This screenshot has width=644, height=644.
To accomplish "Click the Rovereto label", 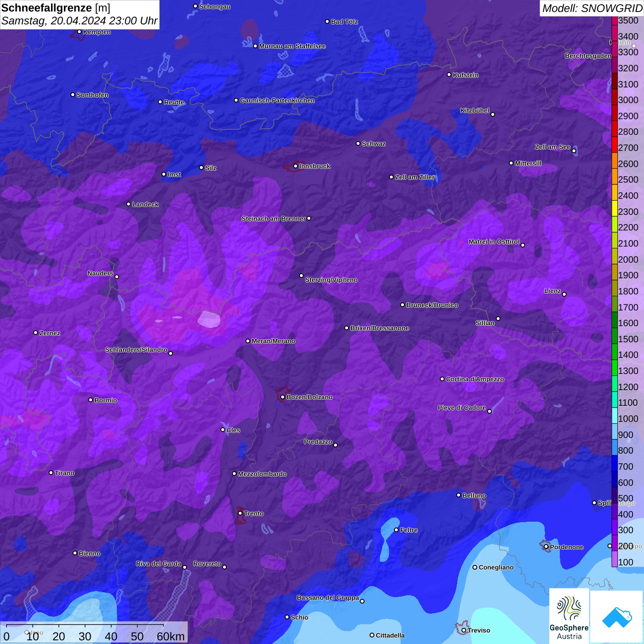I will pos(207,563).
